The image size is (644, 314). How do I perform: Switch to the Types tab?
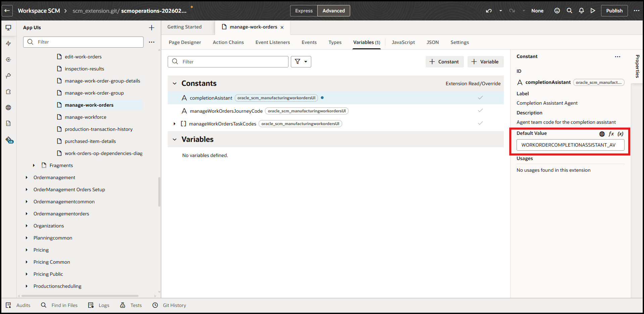335,42
